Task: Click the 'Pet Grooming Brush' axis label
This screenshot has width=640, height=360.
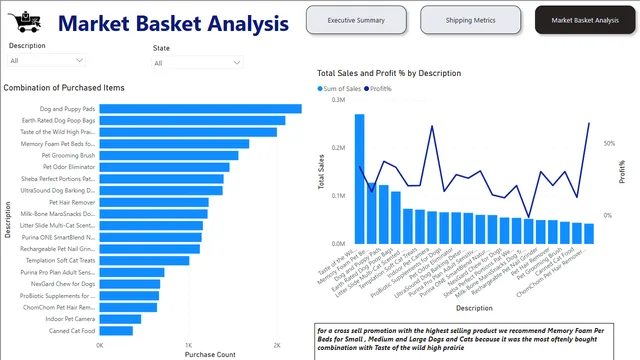Action: click(x=68, y=156)
